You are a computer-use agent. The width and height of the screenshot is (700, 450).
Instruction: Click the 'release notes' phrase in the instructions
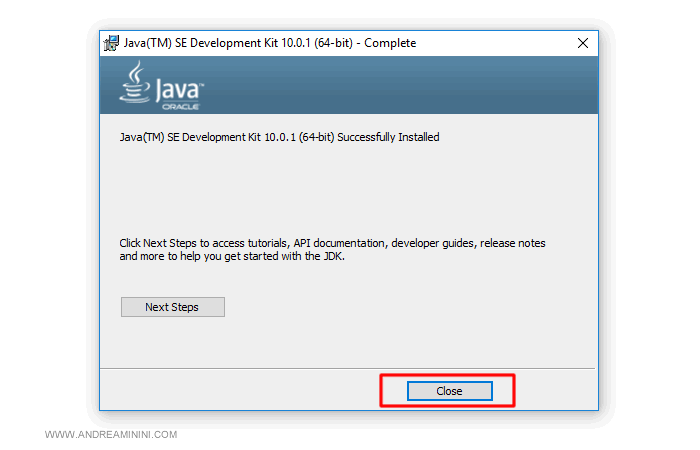coord(513,243)
